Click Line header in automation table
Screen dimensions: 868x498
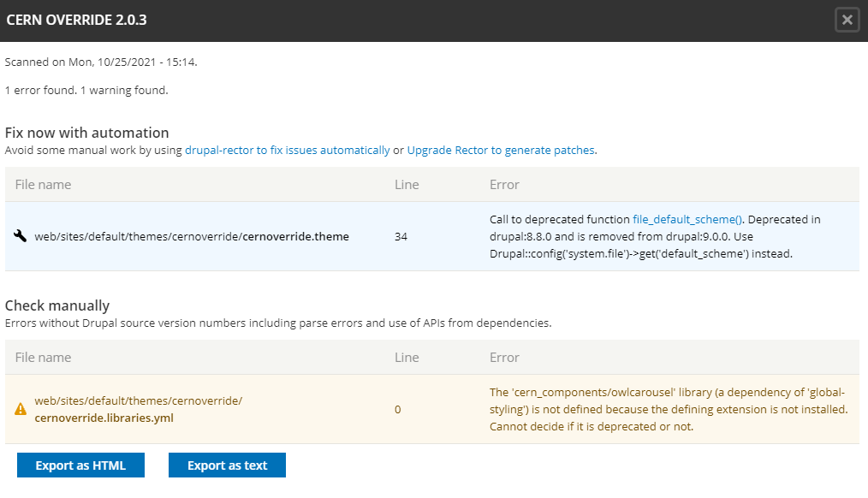tap(407, 184)
